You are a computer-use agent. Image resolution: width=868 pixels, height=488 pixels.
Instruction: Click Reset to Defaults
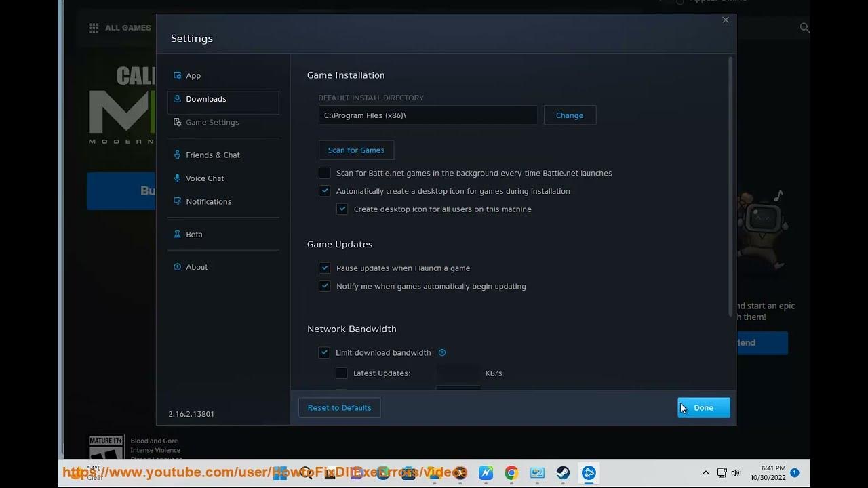[x=339, y=408]
